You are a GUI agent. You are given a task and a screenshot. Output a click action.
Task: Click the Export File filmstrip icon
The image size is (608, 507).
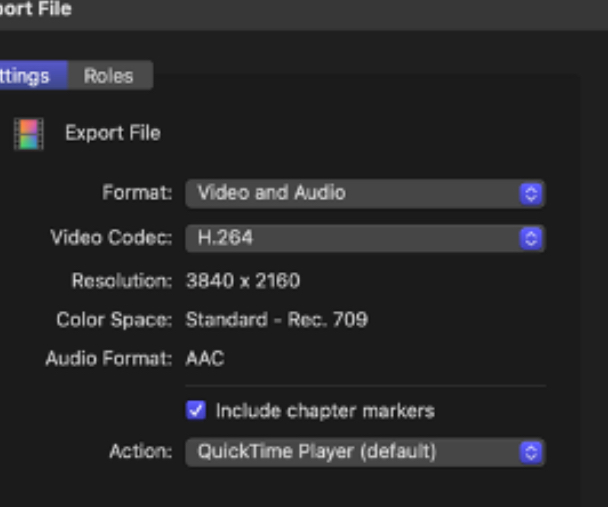coord(29,134)
